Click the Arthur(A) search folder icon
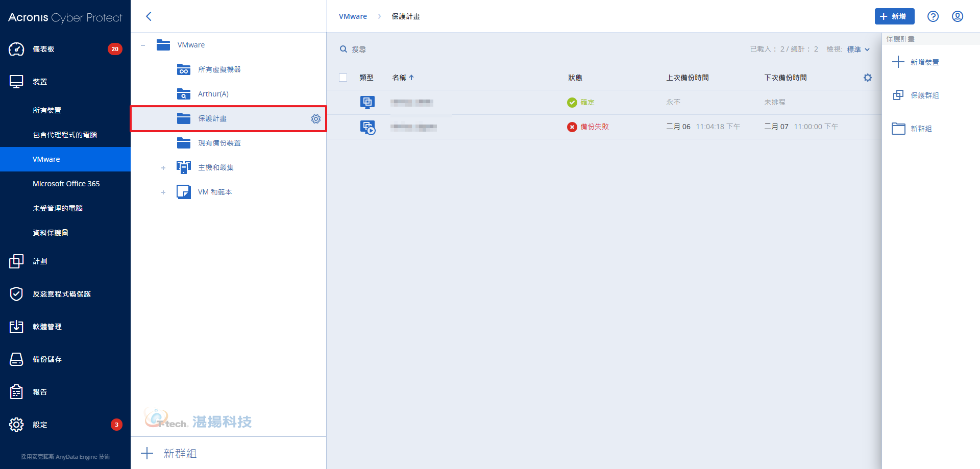 (x=184, y=94)
